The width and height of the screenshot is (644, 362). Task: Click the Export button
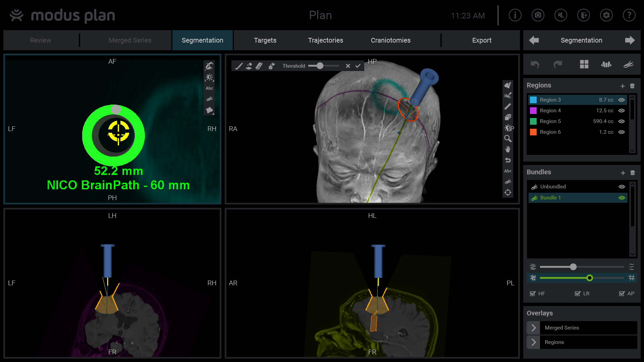coord(481,40)
